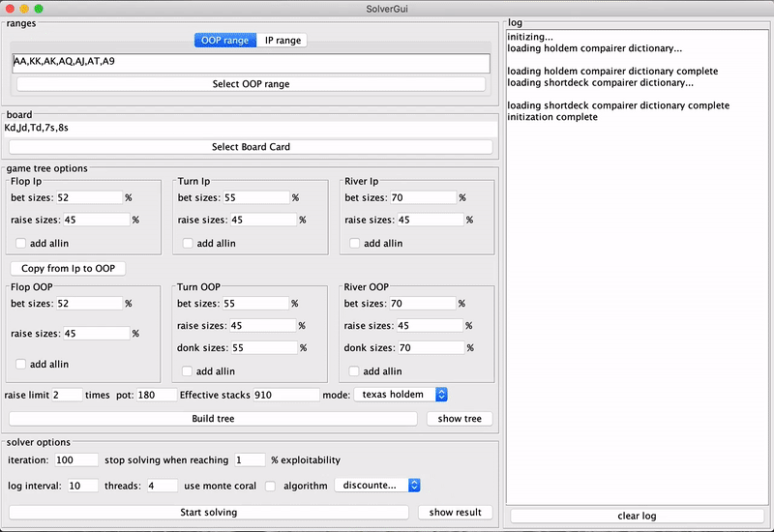774x532 pixels.
Task: Enable add allin for Turn Ip
Action: 188,244
